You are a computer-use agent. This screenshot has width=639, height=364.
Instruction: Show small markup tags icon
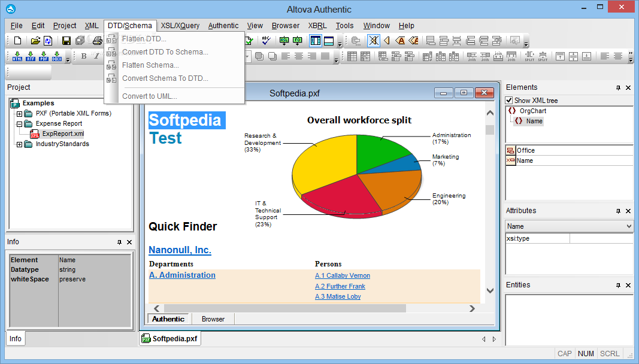tap(387, 40)
